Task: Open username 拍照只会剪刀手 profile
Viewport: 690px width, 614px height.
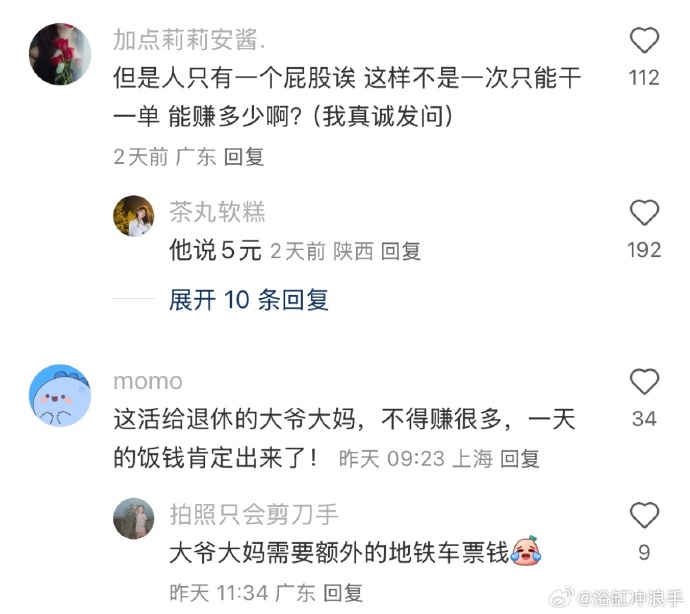Action: coord(254,514)
